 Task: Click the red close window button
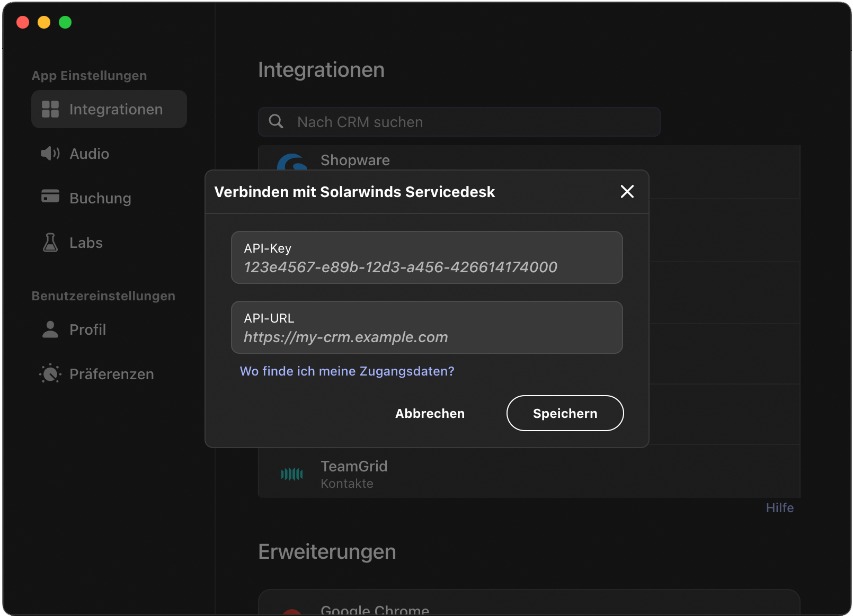tap(23, 22)
